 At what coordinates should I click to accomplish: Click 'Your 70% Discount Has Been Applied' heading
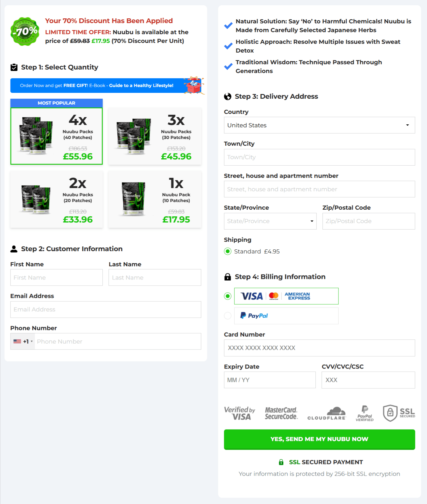pos(109,21)
